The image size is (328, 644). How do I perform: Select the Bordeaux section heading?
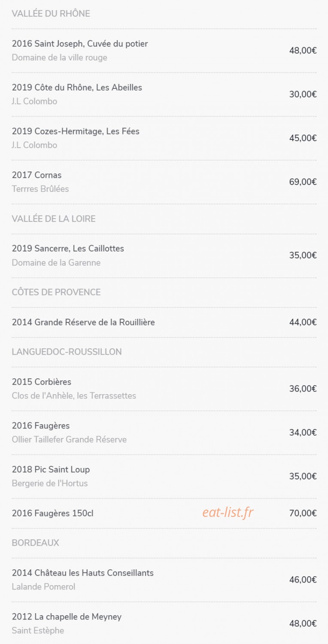[x=36, y=543]
